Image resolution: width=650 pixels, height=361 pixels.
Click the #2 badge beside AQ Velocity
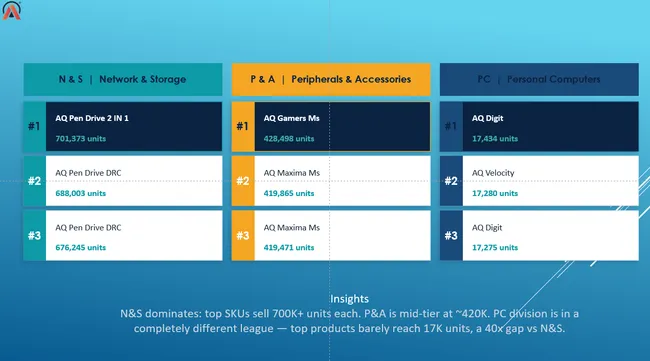coord(451,181)
